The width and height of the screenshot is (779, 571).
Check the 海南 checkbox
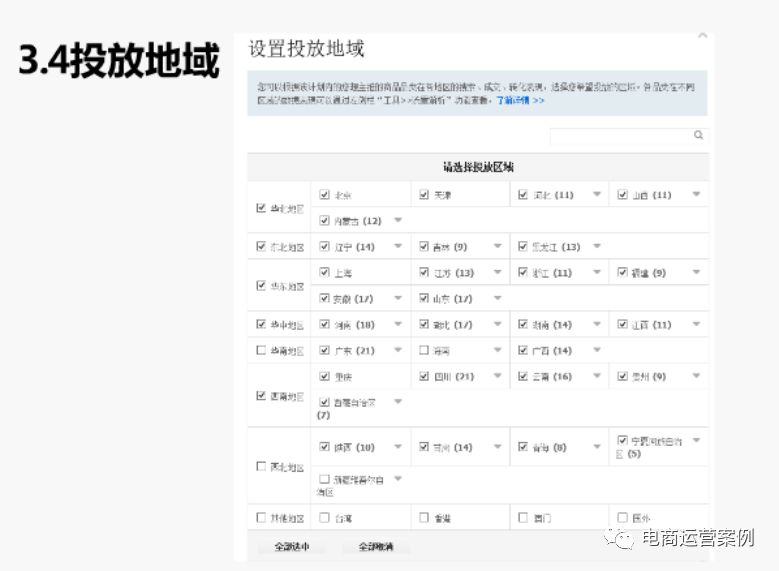click(x=424, y=350)
